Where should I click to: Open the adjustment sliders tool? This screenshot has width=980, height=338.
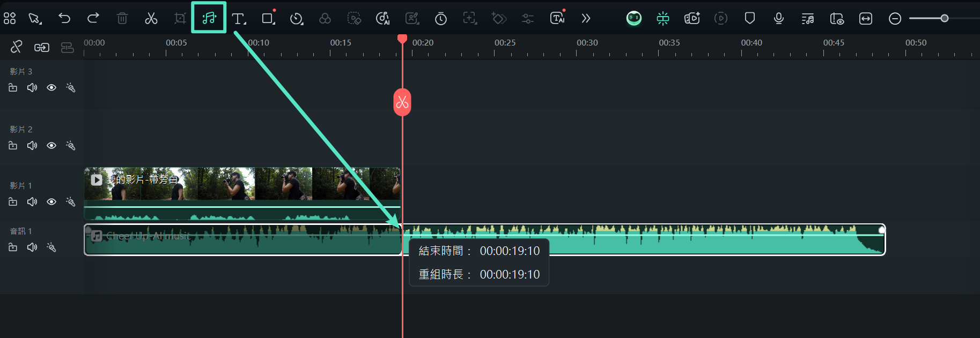(528, 19)
